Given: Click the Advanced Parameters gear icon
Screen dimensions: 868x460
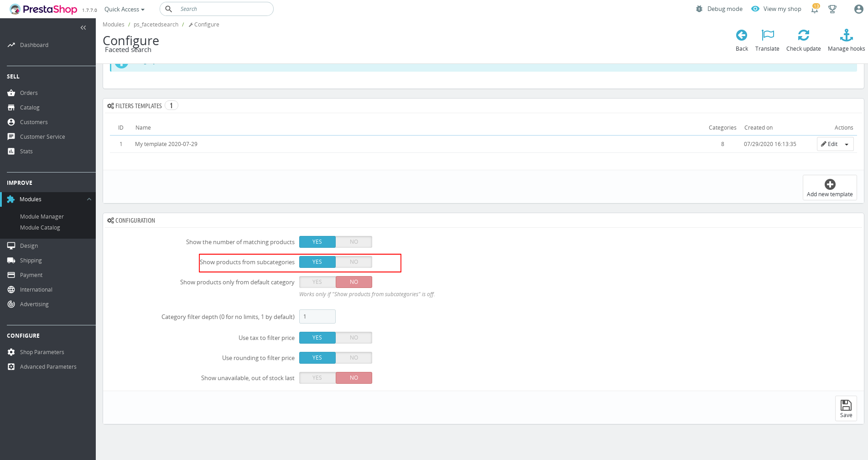Looking at the screenshot, I should coord(11,367).
